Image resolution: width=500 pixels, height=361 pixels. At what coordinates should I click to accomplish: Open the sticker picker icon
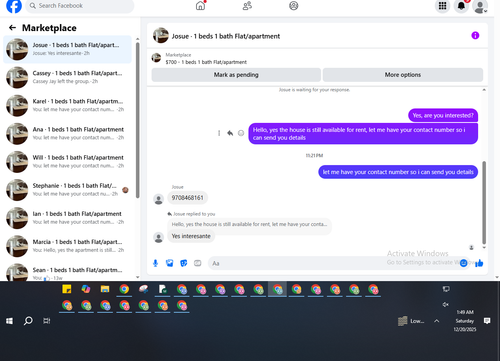click(184, 263)
